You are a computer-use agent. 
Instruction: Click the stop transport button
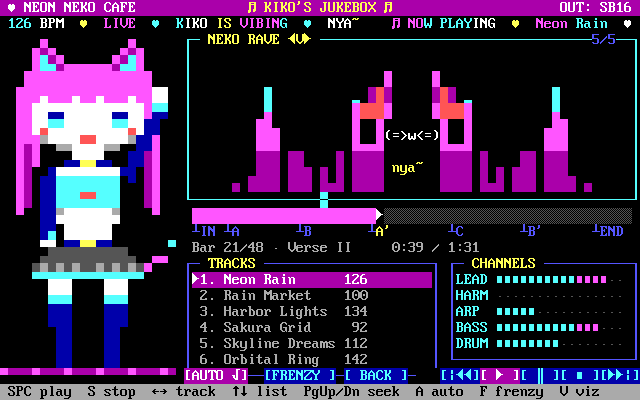(x=580, y=375)
